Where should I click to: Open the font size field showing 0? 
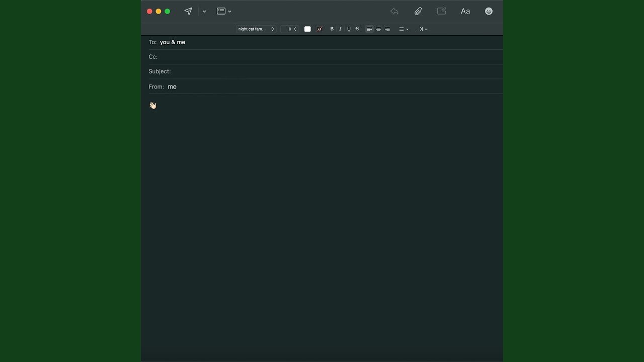click(289, 29)
